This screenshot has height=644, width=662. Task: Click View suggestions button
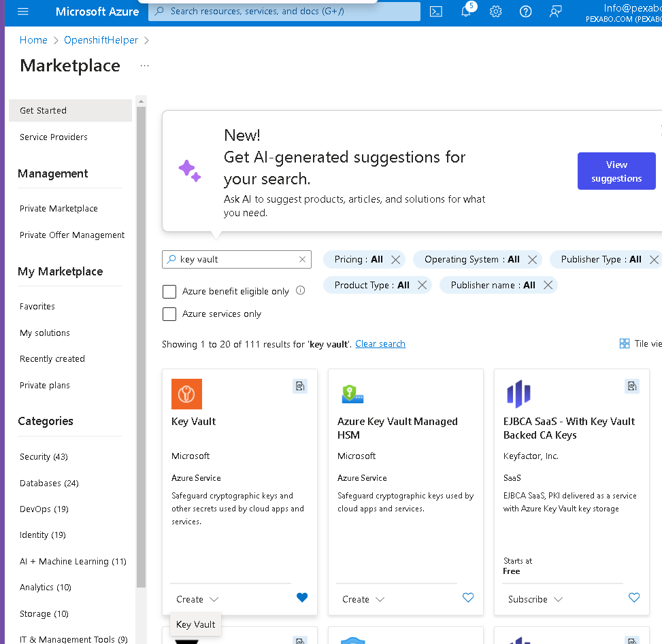coord(616,171)
